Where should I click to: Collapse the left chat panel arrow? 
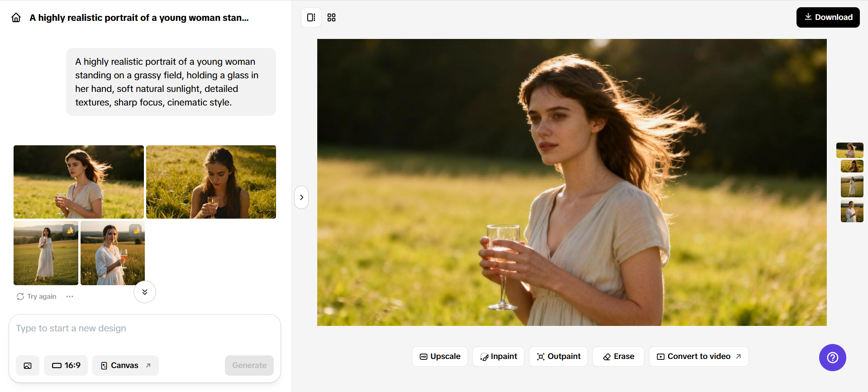pos(301,197)
